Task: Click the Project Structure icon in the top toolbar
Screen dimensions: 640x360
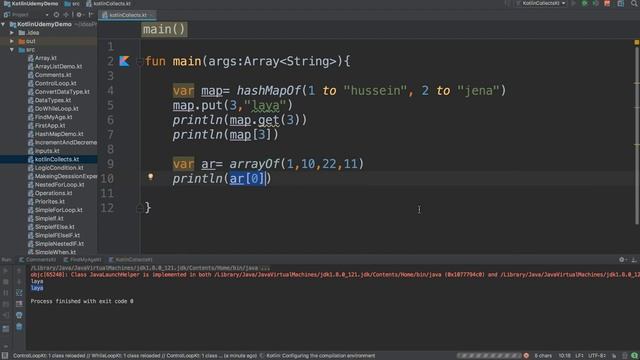Action: tap(620, 3)
